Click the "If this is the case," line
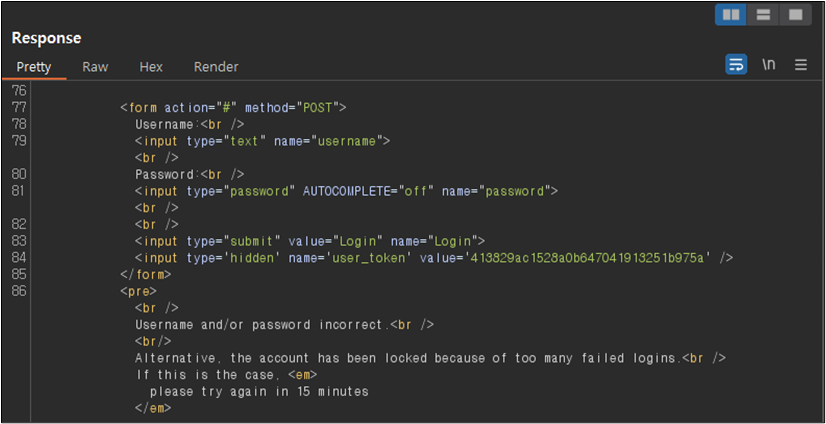 point(227,375)
